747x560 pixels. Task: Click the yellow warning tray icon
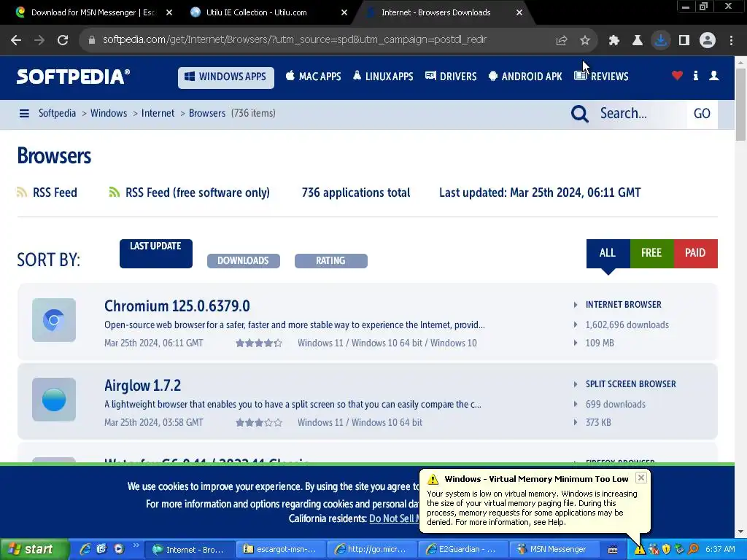639,550
